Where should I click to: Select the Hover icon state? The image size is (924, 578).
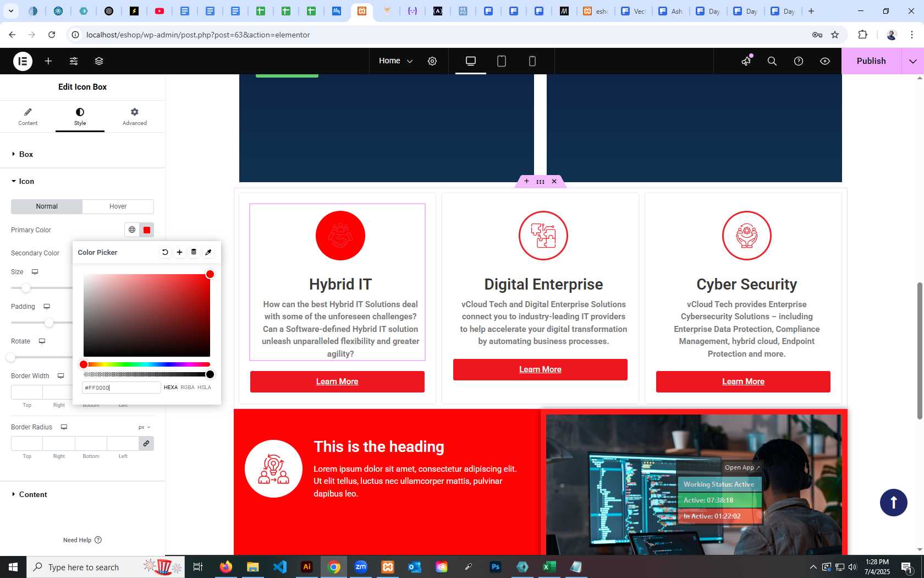click(118, 206)
